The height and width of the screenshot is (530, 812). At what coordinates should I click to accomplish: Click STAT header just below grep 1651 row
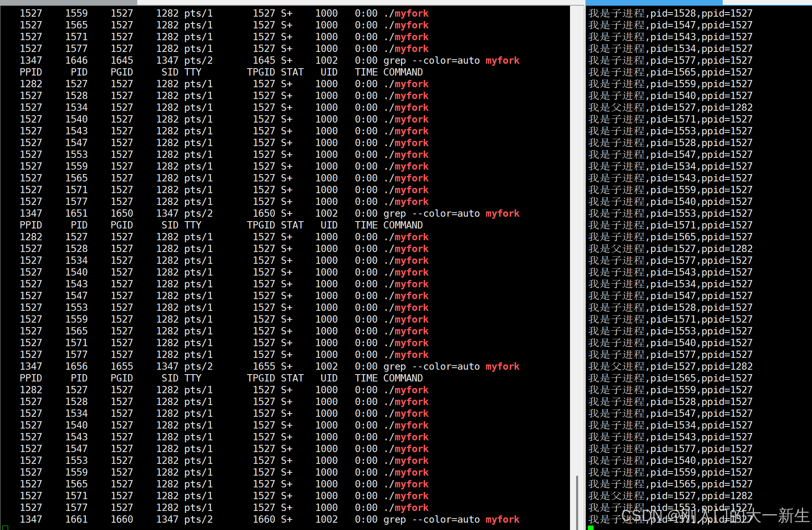click(x=292, y=225)
